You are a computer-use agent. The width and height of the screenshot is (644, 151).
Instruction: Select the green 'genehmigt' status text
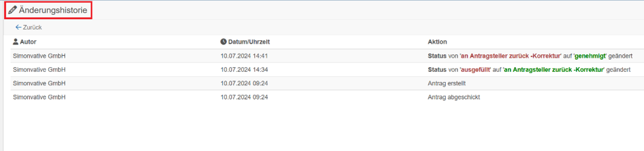click(590, 56)
